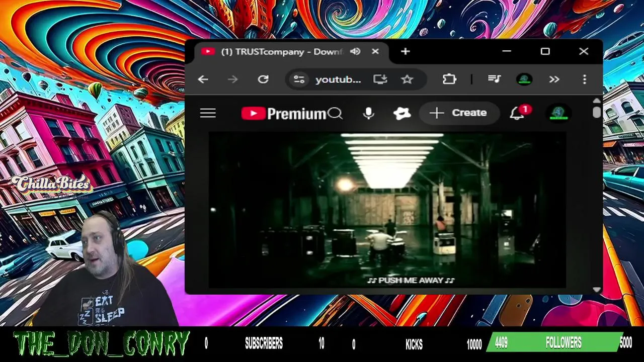Click the music video player
Viewport: 644px width, 362px height.
[x=387, y=210]
